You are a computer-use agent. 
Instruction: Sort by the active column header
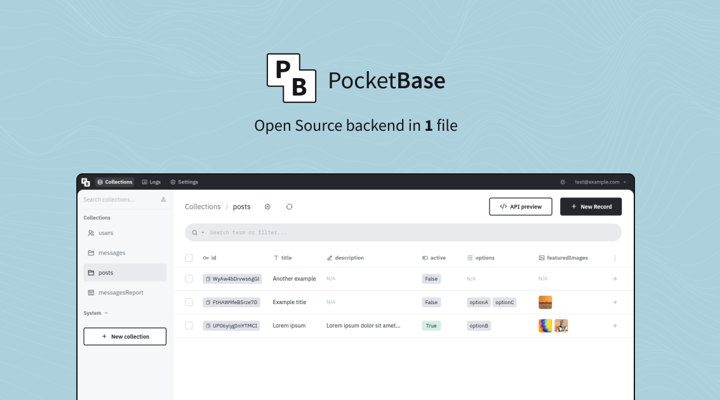click(434, 258)
